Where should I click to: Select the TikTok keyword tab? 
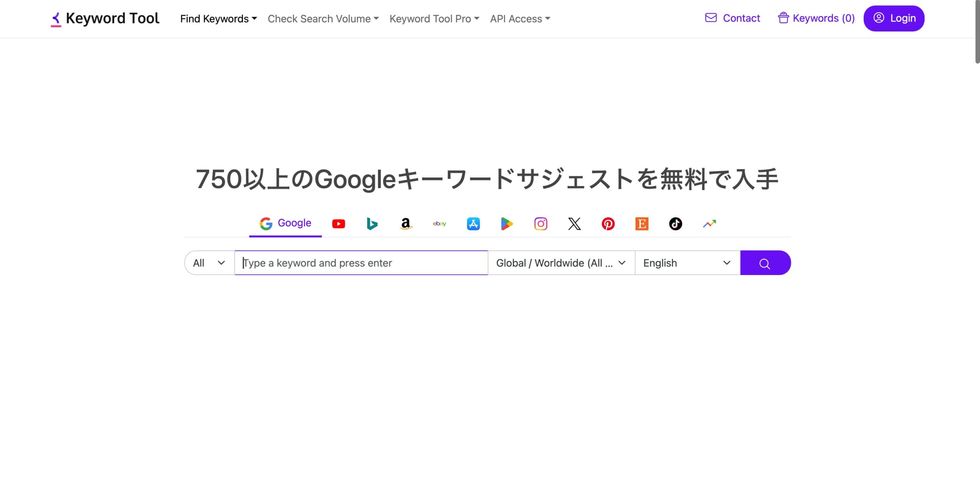coord(675,224)
